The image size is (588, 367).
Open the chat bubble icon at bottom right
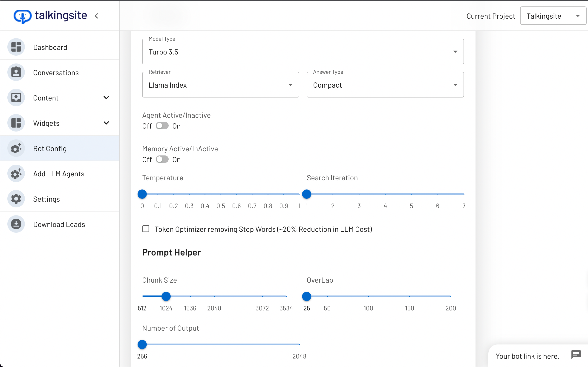576,355
